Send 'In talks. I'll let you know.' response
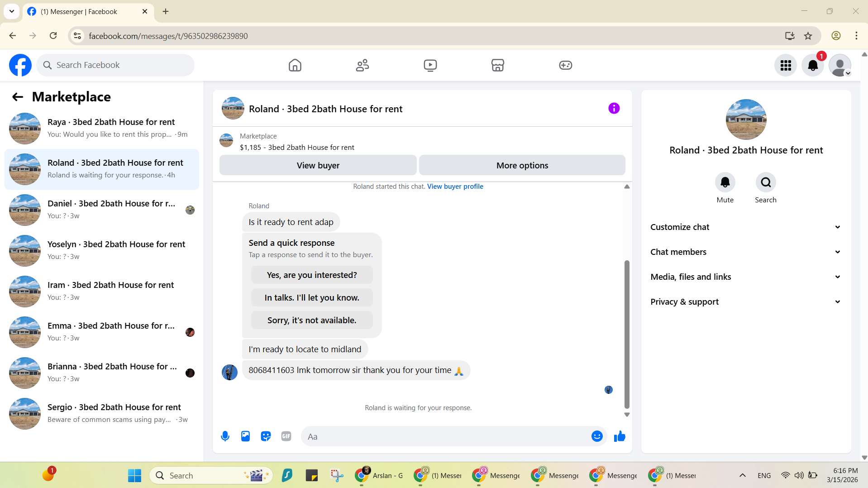 point(312,298)
